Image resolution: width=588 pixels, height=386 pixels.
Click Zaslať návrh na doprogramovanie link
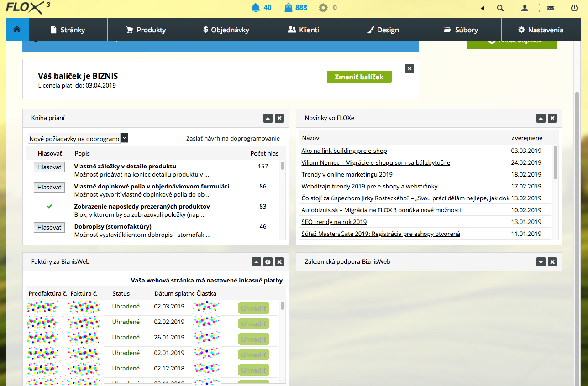(x=233, y=138)
